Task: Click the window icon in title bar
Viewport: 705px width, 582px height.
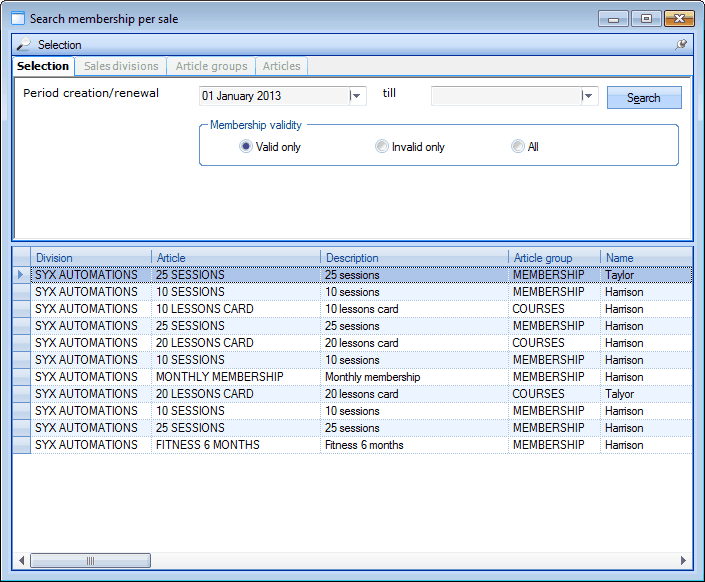Action: tap(18, 18)
